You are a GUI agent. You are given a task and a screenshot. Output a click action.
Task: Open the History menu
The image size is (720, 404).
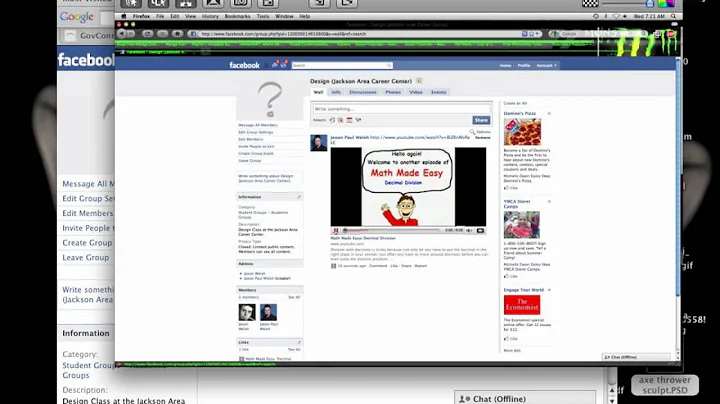coord(210,16)
